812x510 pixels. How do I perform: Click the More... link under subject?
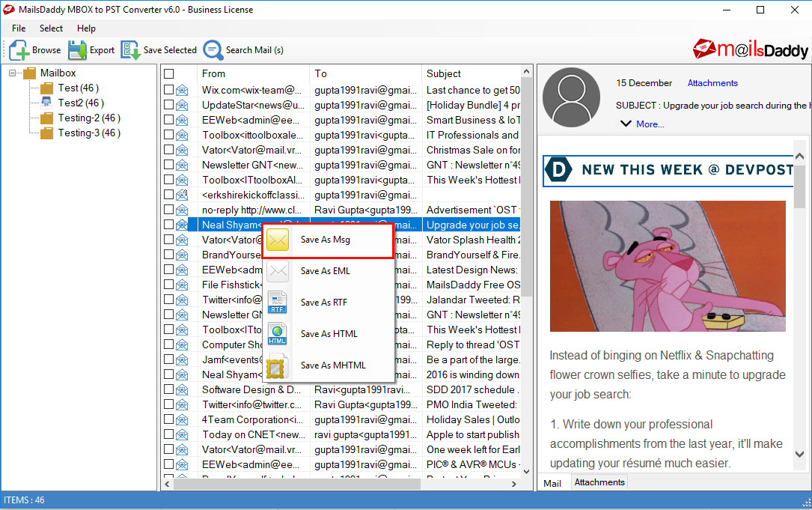(650, 124)
